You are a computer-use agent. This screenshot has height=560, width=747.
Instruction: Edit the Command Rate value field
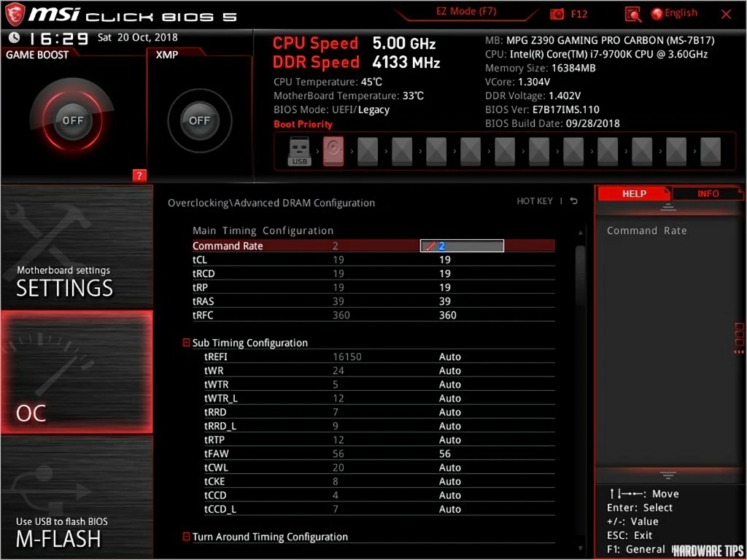coord(462,246)
